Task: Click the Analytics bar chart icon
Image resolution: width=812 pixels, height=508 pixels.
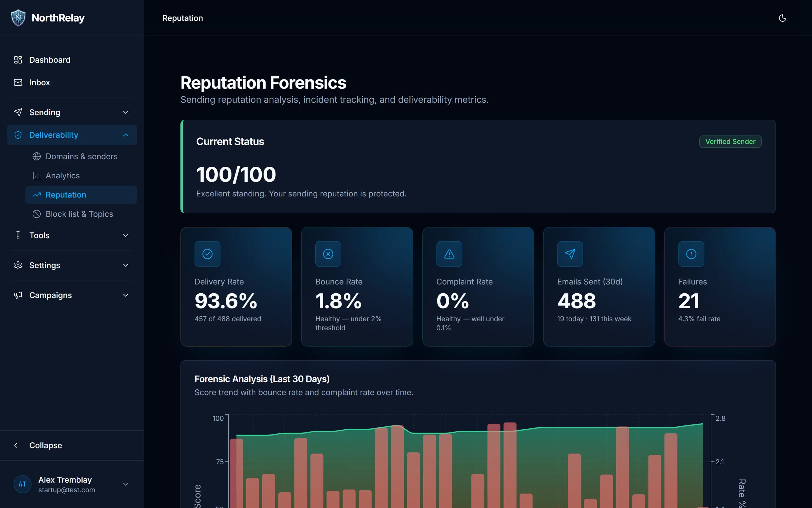Action: coord(37,175)
